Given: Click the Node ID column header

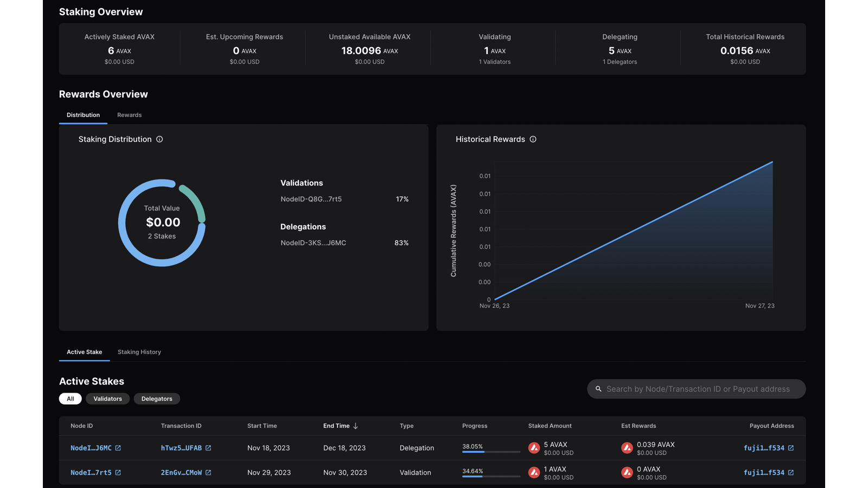Looking at the screenshot, I should (x=81, y=426).
